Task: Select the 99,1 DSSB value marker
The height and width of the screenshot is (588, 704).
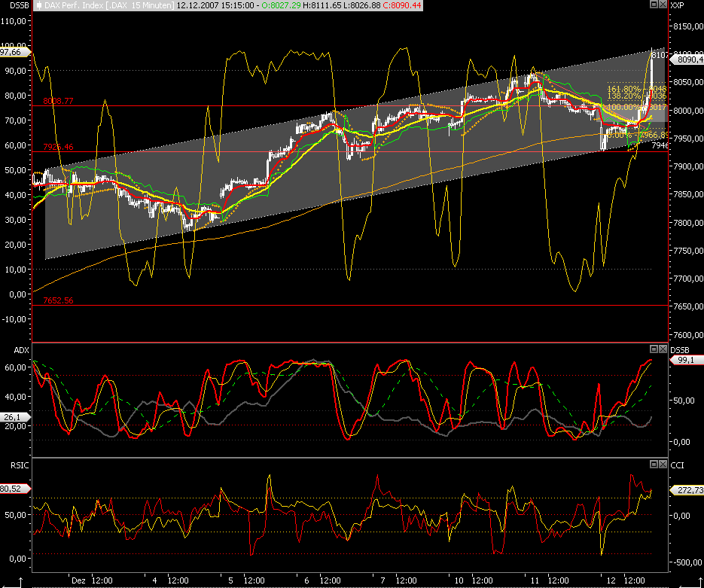Action: (687, 360)
